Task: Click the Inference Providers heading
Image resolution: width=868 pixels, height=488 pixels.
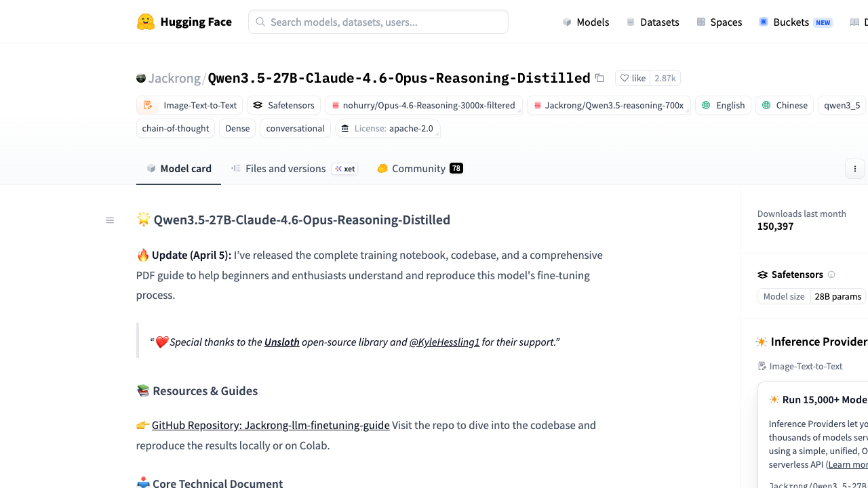Action: (x=819, y=341)
